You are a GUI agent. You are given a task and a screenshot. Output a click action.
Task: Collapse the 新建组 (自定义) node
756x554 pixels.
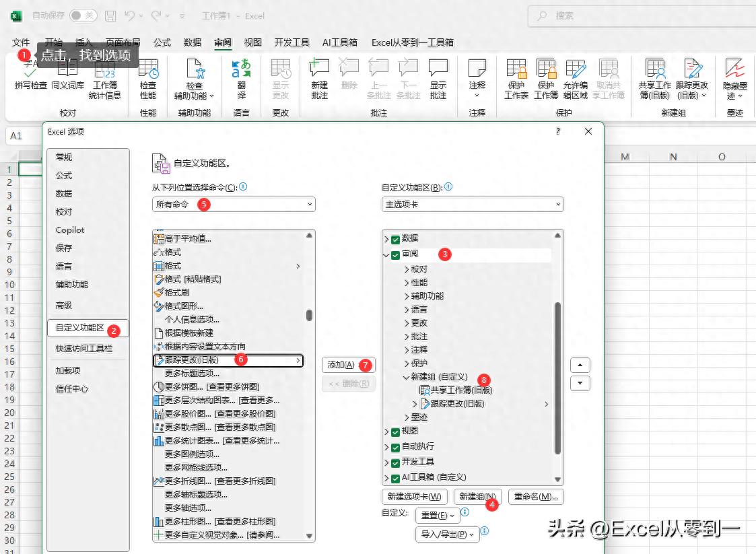(407, 377)
